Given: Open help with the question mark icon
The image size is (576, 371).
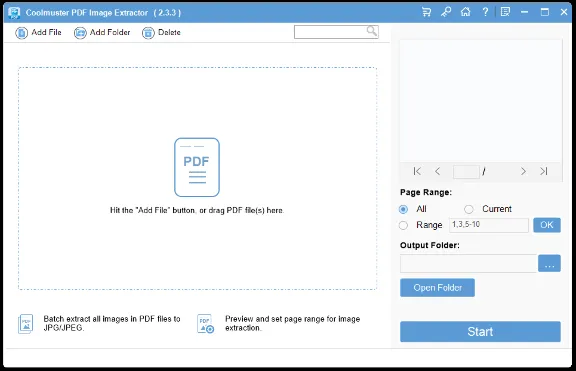Looking at the screenshot, I should (485, 12).
